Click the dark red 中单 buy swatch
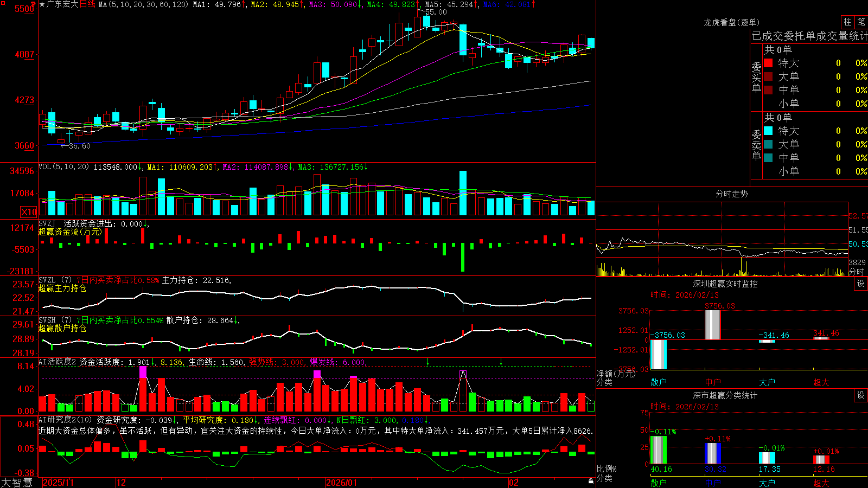The image size is (868, 488). (x=768, y=89)
